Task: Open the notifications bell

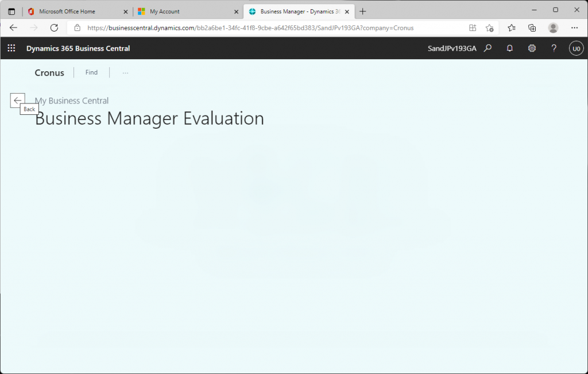Action: click(510, 48)
